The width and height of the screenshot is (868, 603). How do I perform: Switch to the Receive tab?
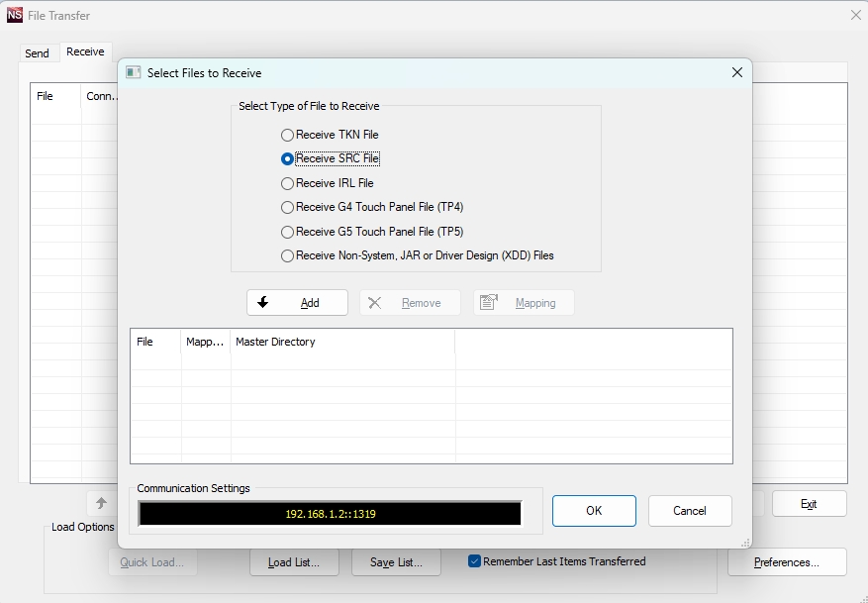85,51
